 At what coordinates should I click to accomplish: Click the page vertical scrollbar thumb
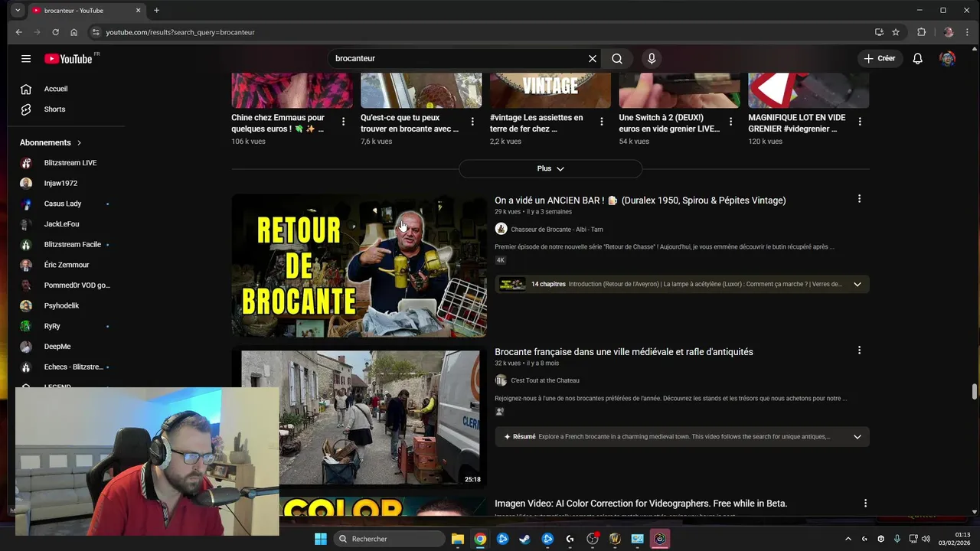pos(975,392)
